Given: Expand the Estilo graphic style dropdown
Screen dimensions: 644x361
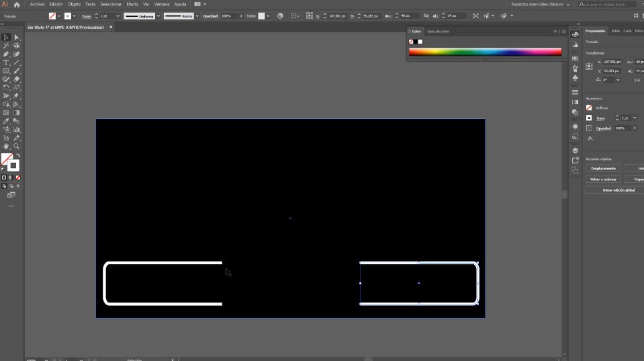Looking at the screenshot, I should (268, 16).
